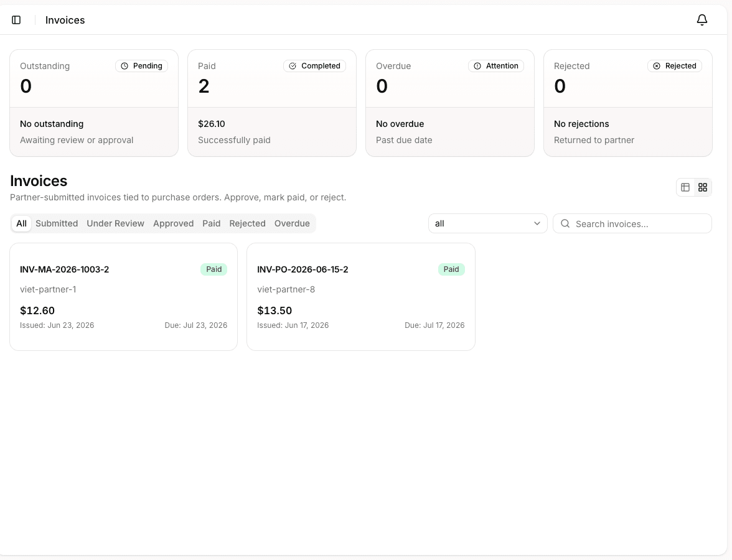
Task: Toggle the sidebar panel icon
Action: (16, 20)
